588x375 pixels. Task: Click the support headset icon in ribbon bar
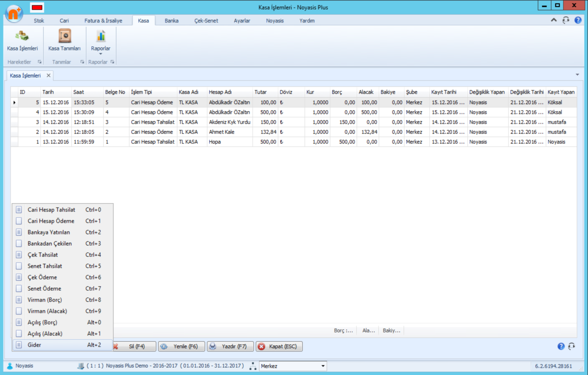click(566, 21)
